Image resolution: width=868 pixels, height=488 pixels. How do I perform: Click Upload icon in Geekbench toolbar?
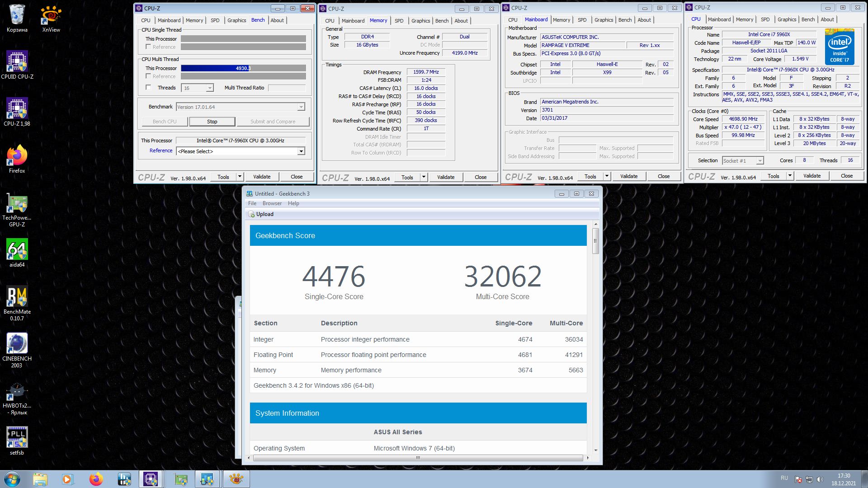252,214
